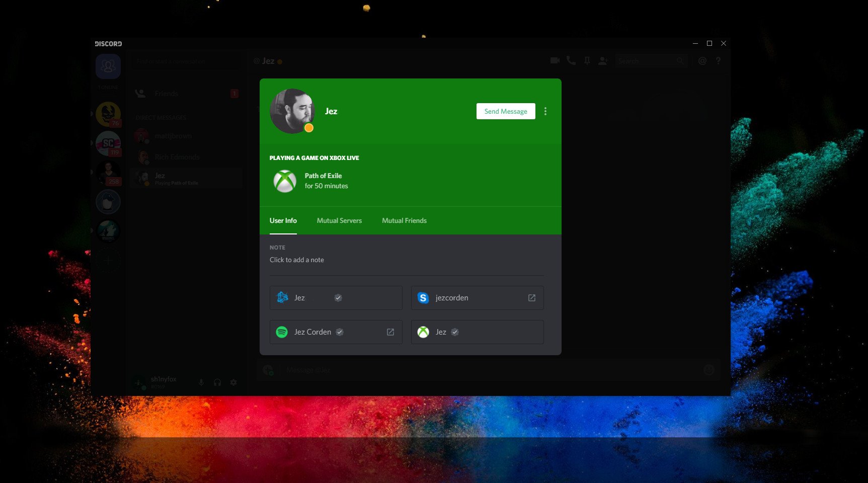Open direct message with Rich Edmonds

(x=186, y=157)
